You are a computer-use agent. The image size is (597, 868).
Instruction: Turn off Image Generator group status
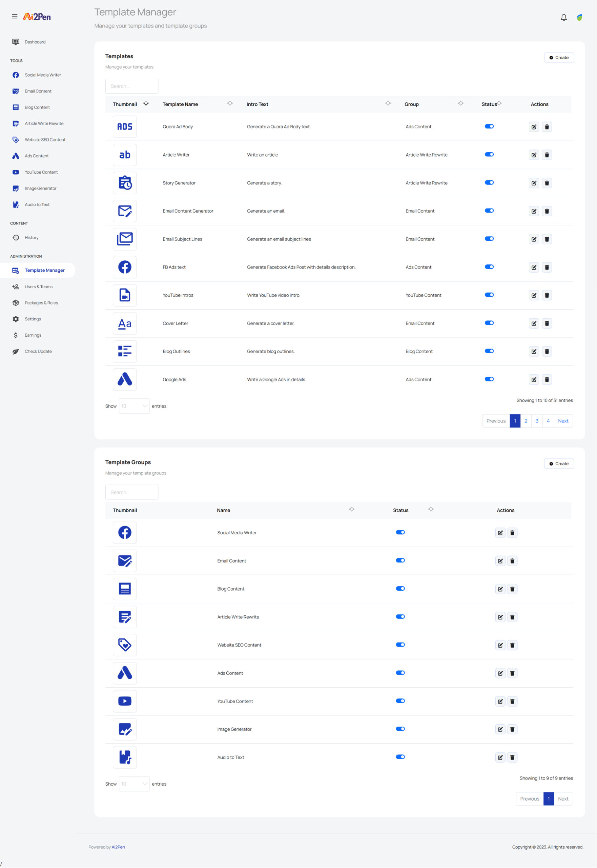tap(400, 729)
